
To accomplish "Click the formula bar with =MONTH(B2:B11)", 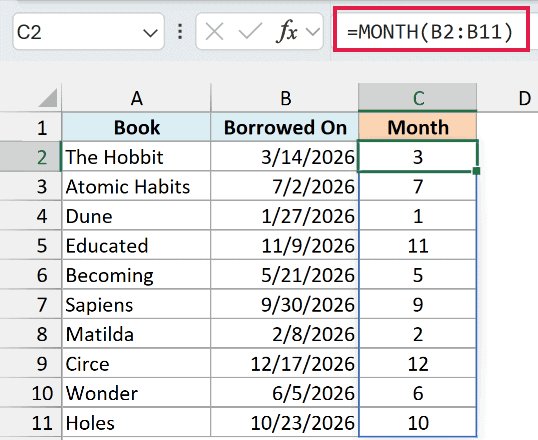I will 431,30.
